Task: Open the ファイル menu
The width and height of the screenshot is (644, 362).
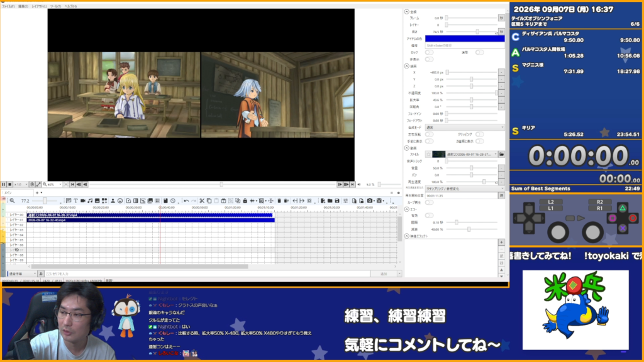Action: tap(8, 6)
